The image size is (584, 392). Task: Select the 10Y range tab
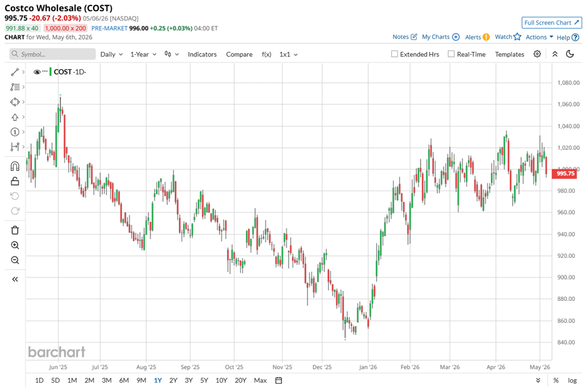pos(221,380)
